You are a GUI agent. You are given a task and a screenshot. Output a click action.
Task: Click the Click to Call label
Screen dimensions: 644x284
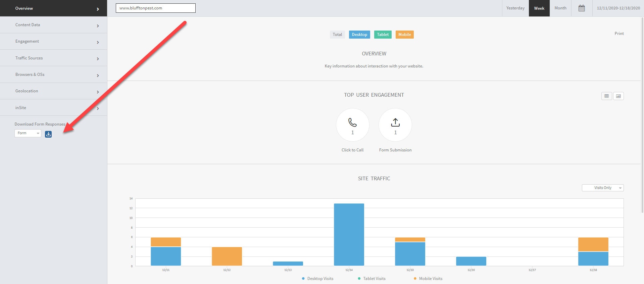[352, 150]
